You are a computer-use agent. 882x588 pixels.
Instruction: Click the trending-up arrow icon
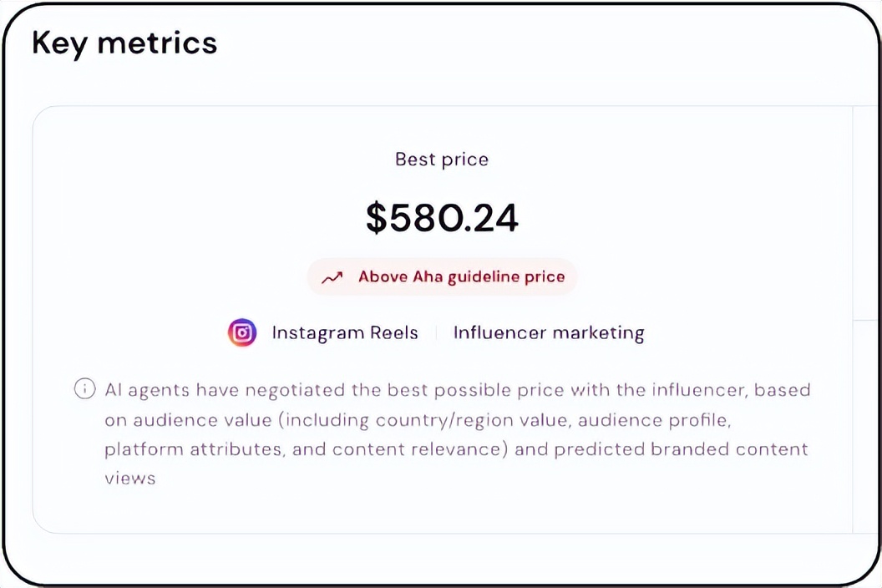[x=332, y=277]
